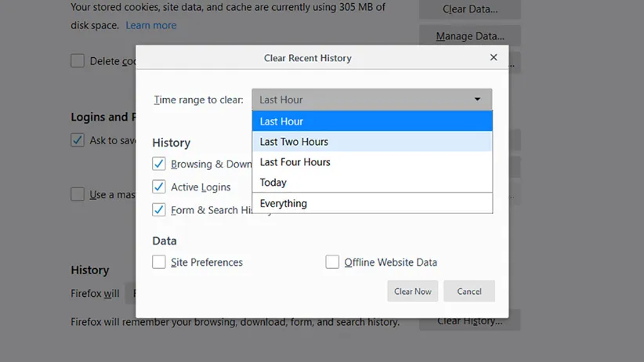Toggle the Active Logins checkbox
Image resolution: width=644 pixels, height=362 pixels.
coord(159,187)
